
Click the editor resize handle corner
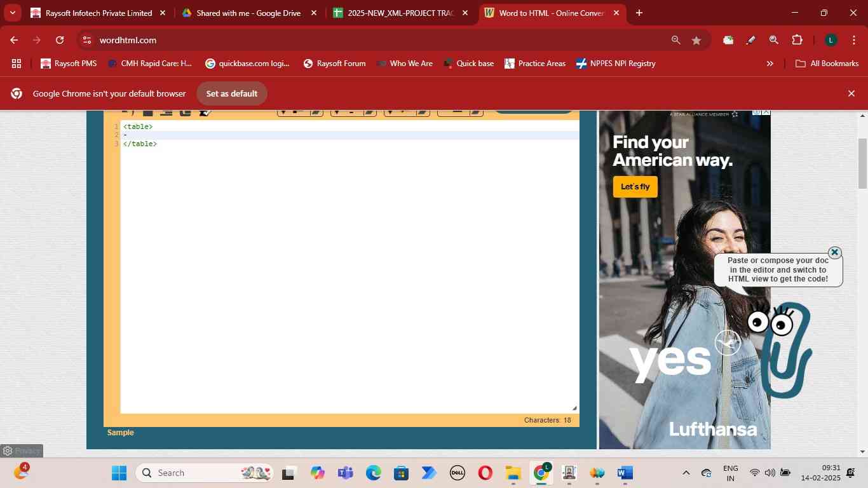pyautogui.click(x=574, y=409)
